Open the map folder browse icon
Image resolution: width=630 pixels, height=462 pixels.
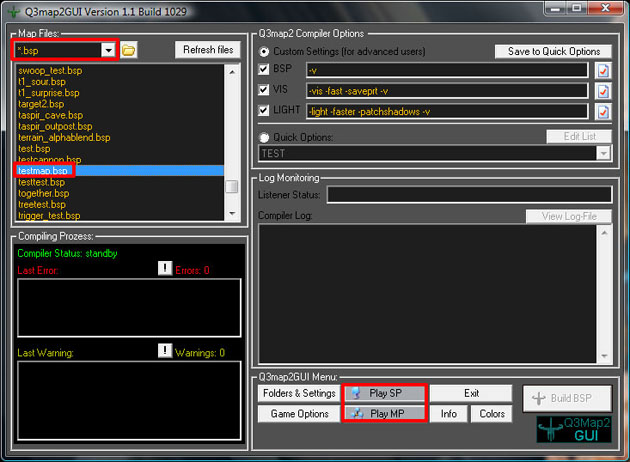[129, 50]
